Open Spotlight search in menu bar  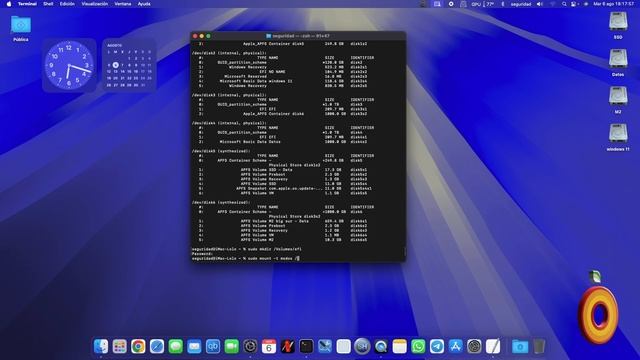coord(564,4)
